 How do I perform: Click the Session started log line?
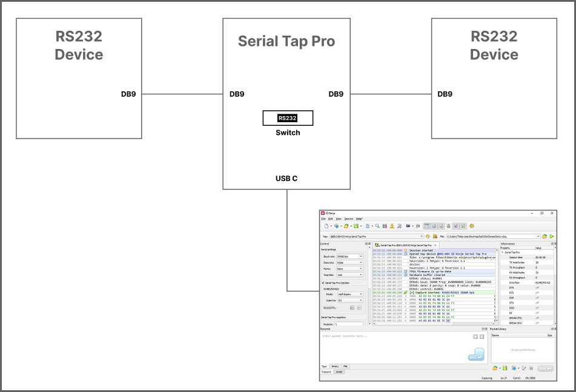[x=434, y=250]
